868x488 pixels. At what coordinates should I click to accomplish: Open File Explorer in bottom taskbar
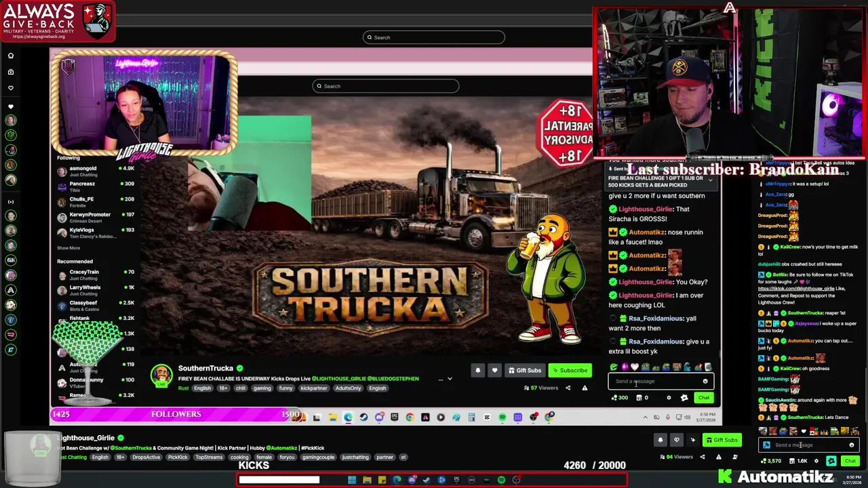click(367, 480)
